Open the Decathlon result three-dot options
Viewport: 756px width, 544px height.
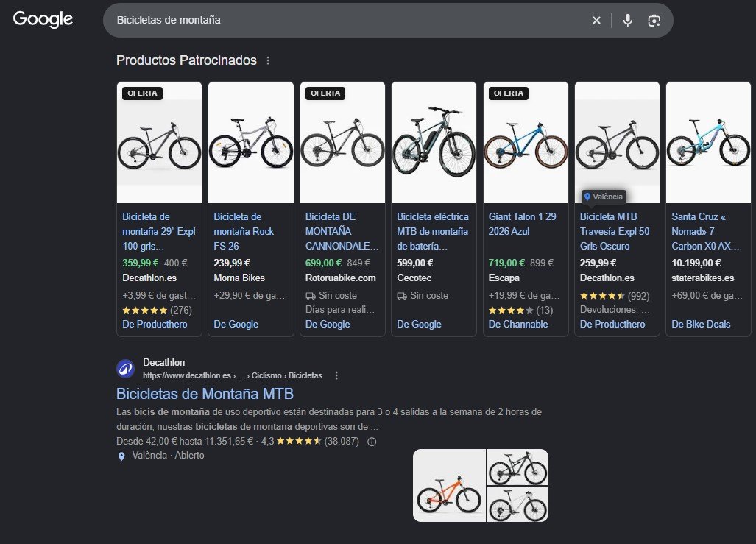[336, 375]
